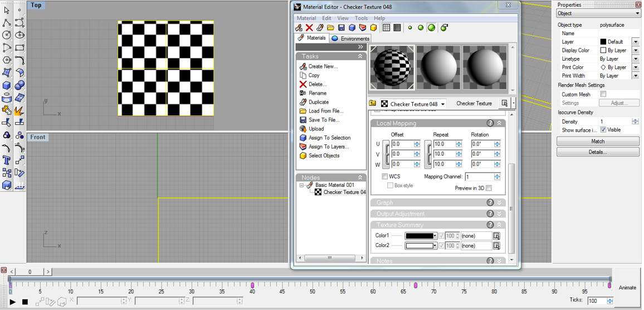The image size is (644, 310).
Task: Click the Duplicate material toolbar icon
Action: tap(320, 27)
